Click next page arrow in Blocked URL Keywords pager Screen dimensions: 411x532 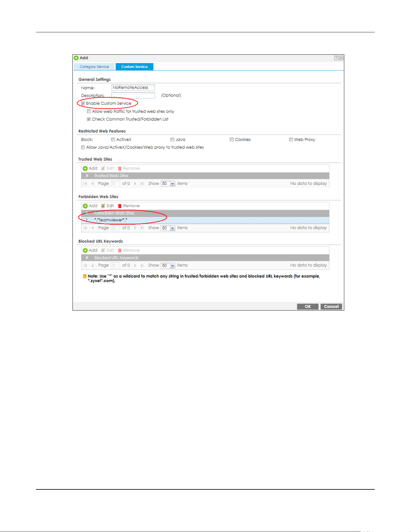click(x=135, y=266)
